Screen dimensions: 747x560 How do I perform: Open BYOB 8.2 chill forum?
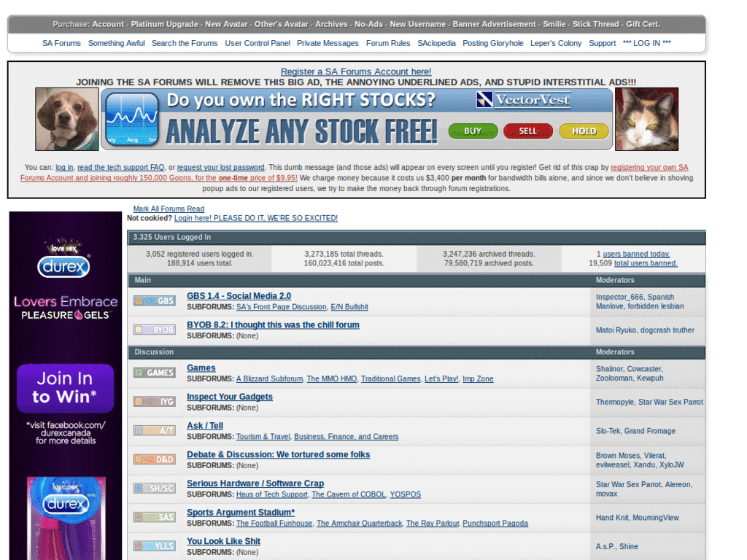pyautogui.click(x=273, y=324)
